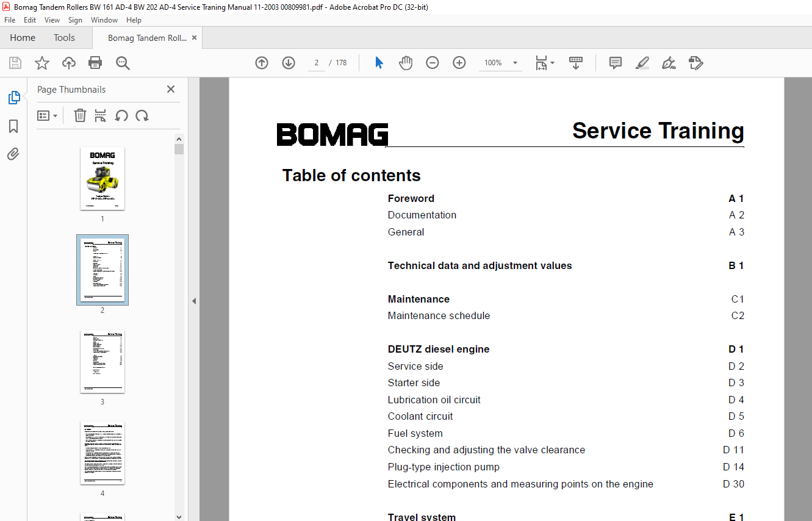This screenshot has height=521, width=812.
Task: Open the Attachments paperclip panel
Action: point(13,154)
